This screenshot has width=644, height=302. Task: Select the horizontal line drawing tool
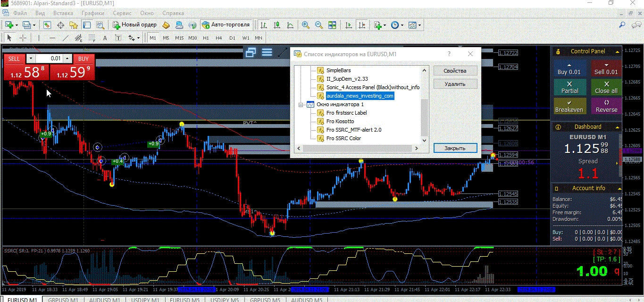tap(52, 38)
